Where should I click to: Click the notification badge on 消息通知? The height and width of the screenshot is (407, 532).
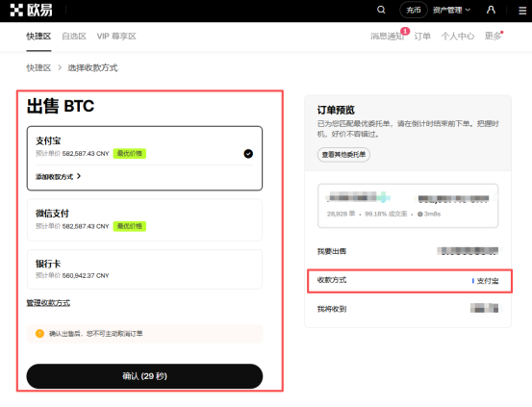point(405,31)
